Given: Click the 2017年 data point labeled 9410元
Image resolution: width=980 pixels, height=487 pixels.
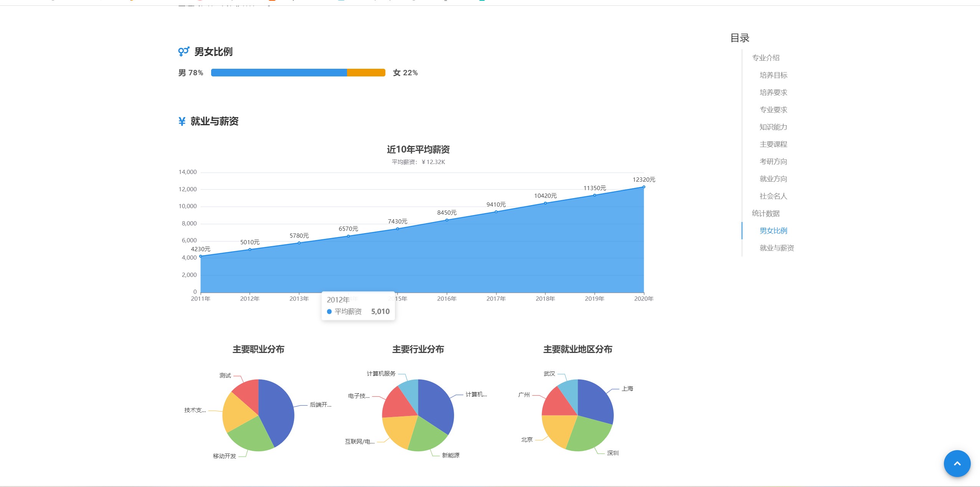Looking at the screenshot, I should click(496, 212).
